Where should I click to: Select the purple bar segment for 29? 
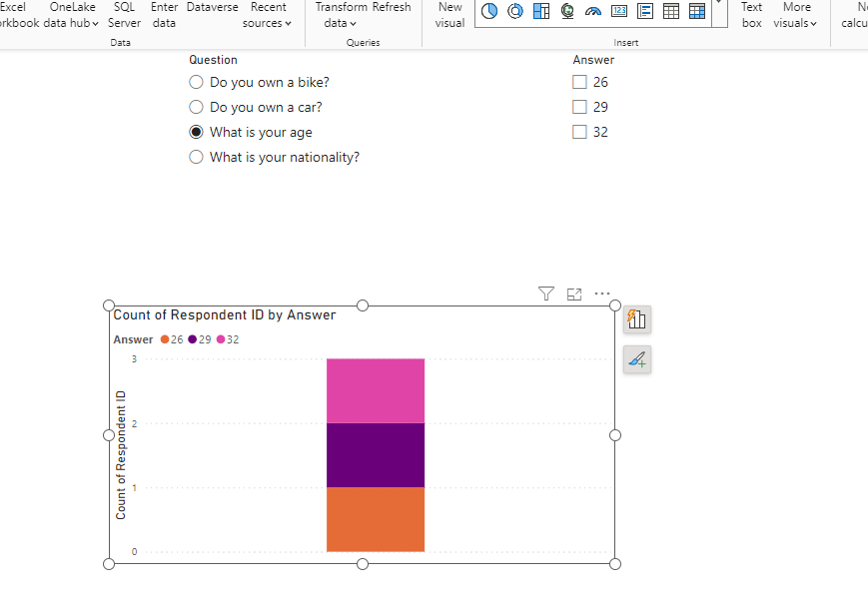pos(376,455)
